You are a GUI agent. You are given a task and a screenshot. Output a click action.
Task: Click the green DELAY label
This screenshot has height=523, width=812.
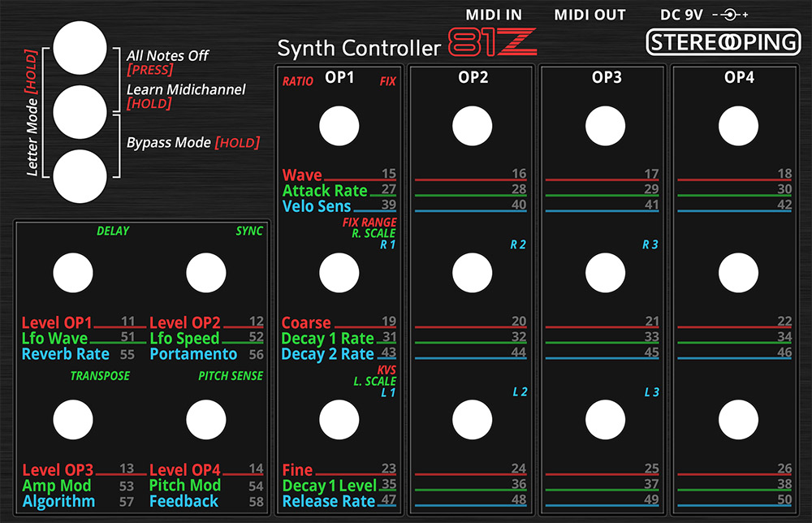[113, 231]
